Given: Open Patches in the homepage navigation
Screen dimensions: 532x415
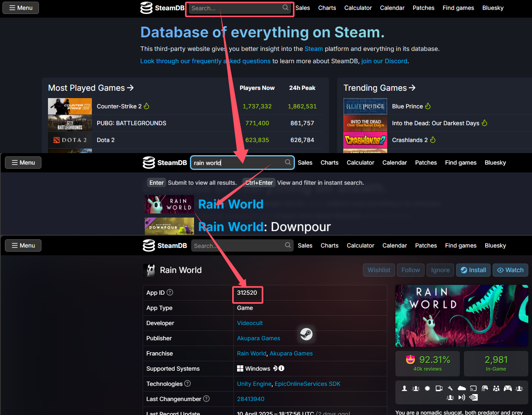Looking at the screenshot, I should (423, 8).
